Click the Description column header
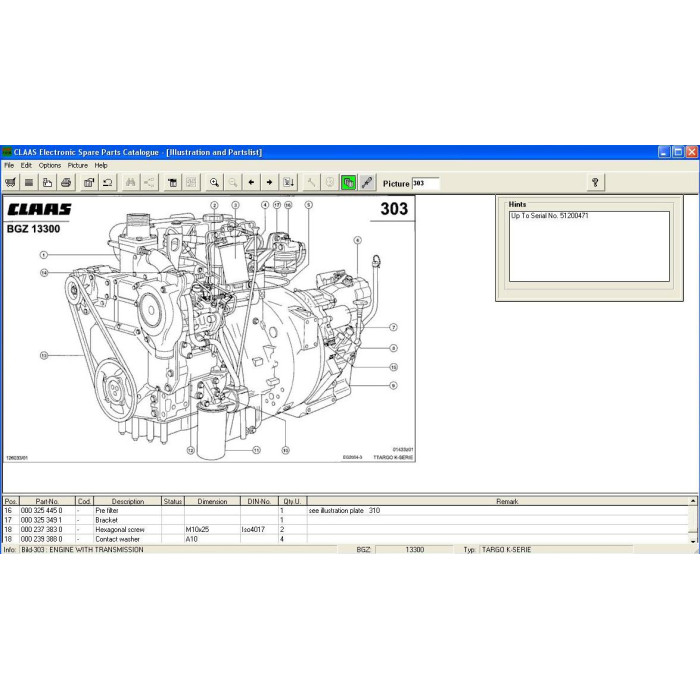Screen dimensions: 700x700 pyautogui.click(x=128, y=501)
